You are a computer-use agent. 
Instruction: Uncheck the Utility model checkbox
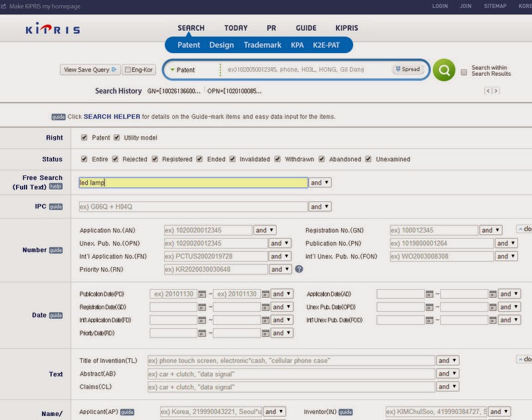tap(117, 138)
